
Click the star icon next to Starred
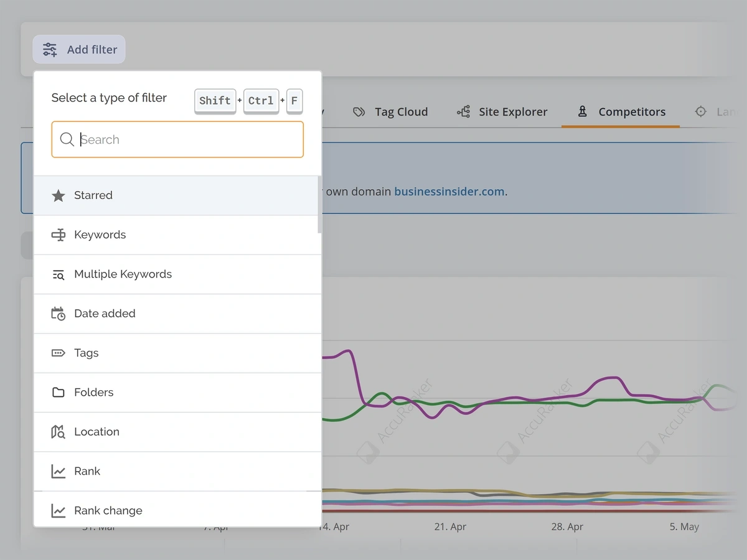point(58,195)
